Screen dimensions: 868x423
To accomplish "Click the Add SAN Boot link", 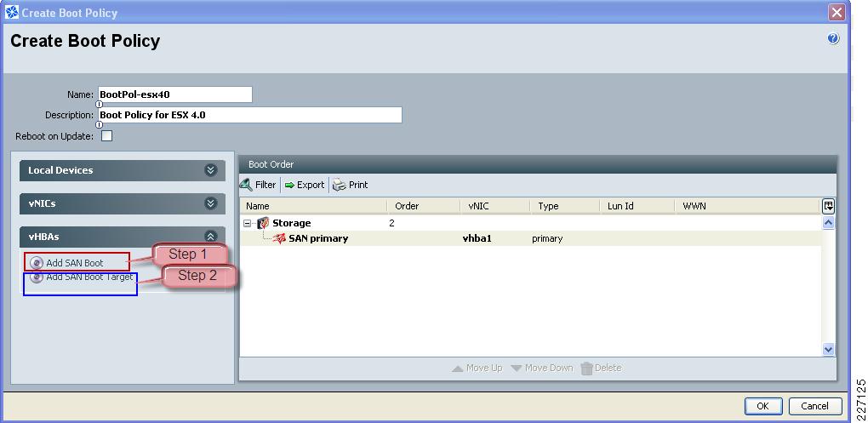I will [75, 263].
